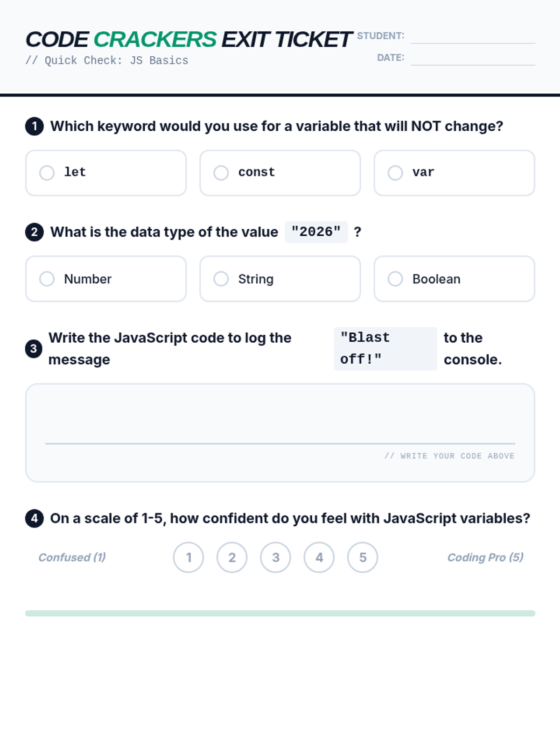Click the green progress bar at bottom
Viewport: 560px width, 747px height.
[280, 613]
